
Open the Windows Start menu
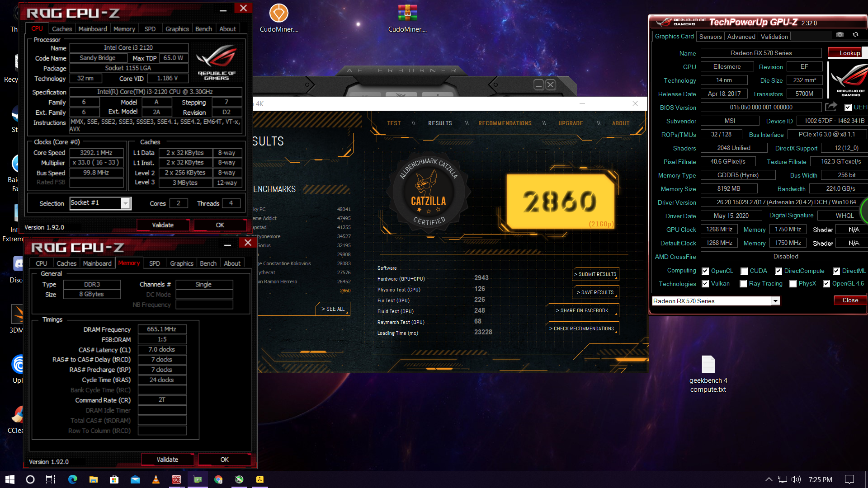(x=10, y=479)
